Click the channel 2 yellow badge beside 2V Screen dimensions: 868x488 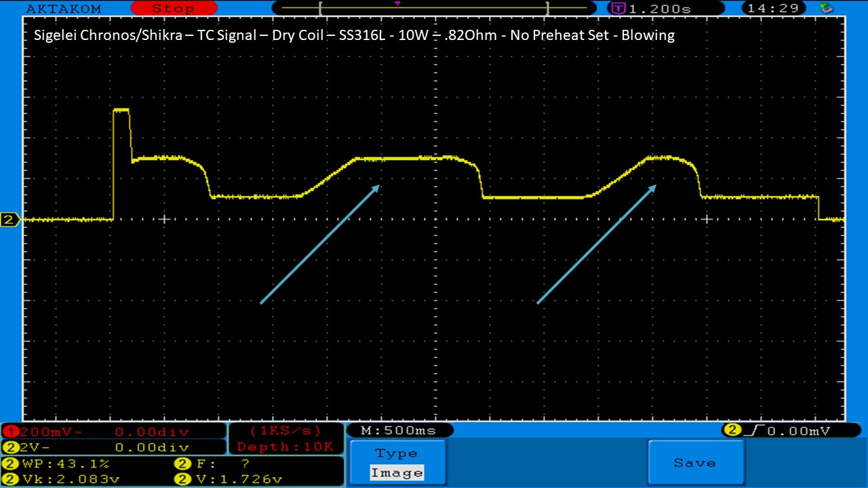tap(12, 447)
